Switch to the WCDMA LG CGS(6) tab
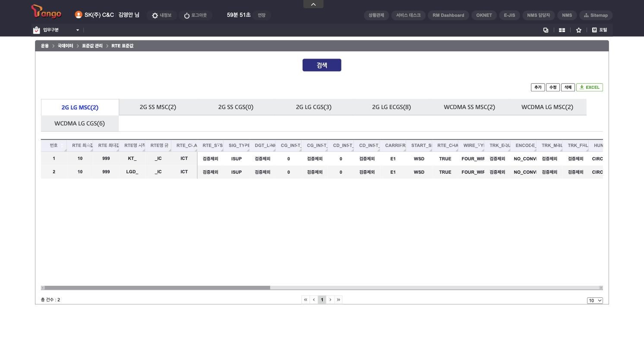This screenshot has width=644, height=350. [x=80, y=123]
